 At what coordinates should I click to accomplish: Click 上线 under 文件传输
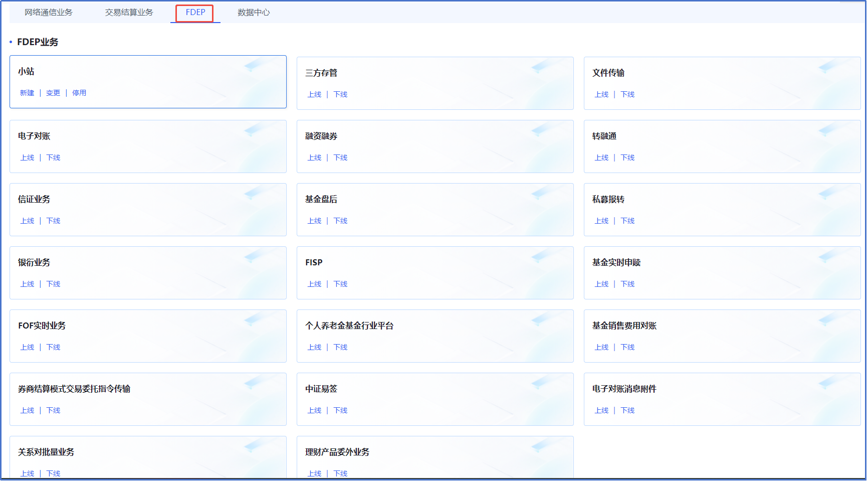pyautogui.click(x=602, y=94)
